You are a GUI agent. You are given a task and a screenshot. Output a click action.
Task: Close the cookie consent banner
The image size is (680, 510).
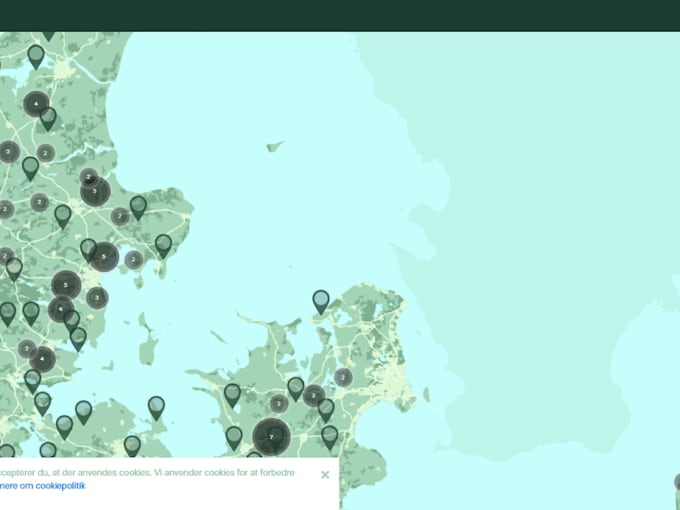[x=325, y=475]
